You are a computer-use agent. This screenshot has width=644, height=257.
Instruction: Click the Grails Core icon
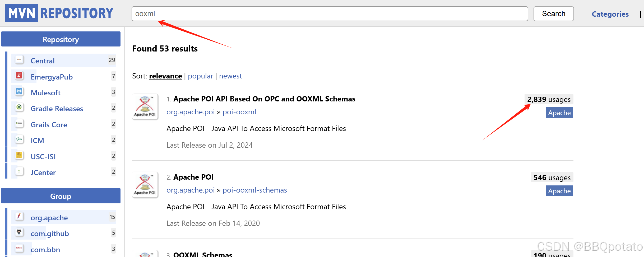(x=19, y=123)
